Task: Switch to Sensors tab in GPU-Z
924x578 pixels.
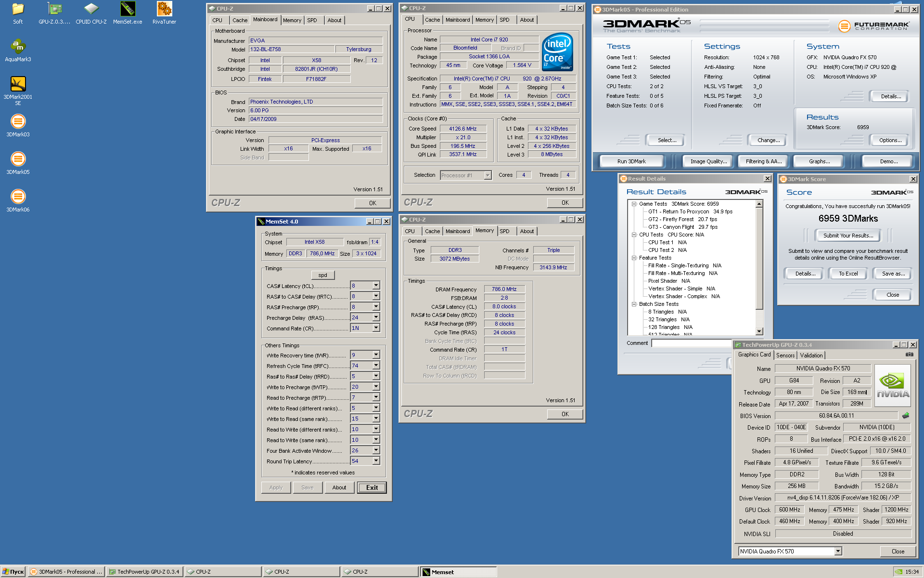Action: (785, 355)
